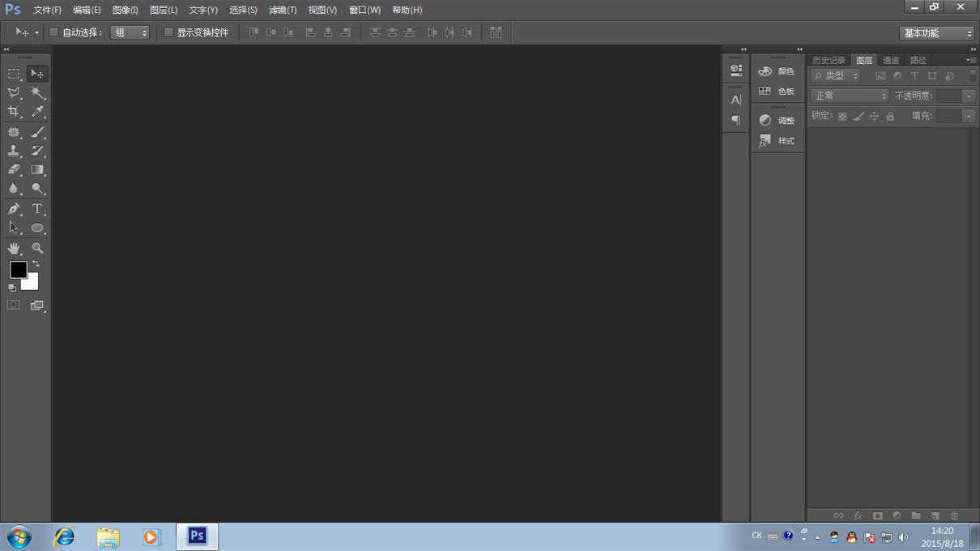Select the Eyedropper tool
This screenshot has height=551, width=980.
tap(37, 112)
